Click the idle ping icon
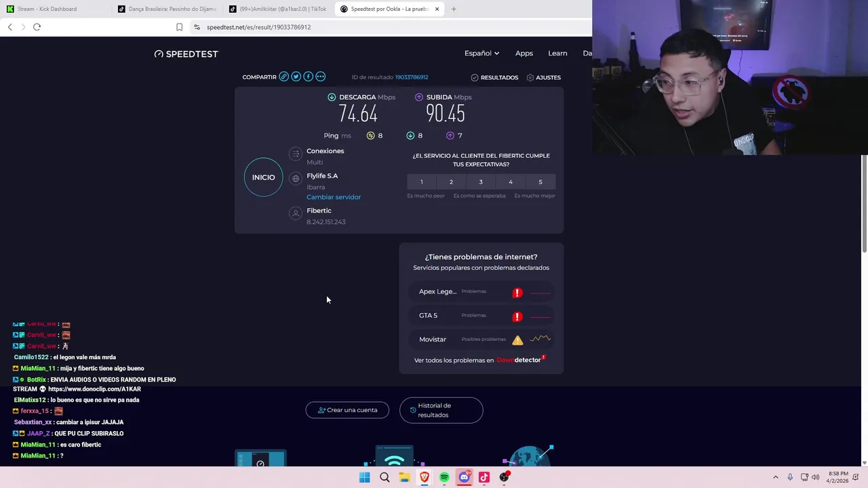Image resolution: width=868 pixels, height=488 pixels. pos(370,136)
